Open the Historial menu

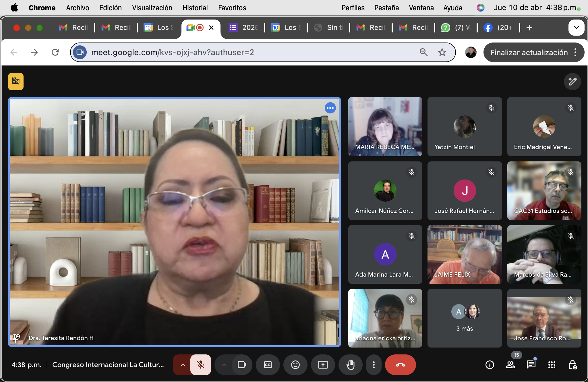point(195,8)
